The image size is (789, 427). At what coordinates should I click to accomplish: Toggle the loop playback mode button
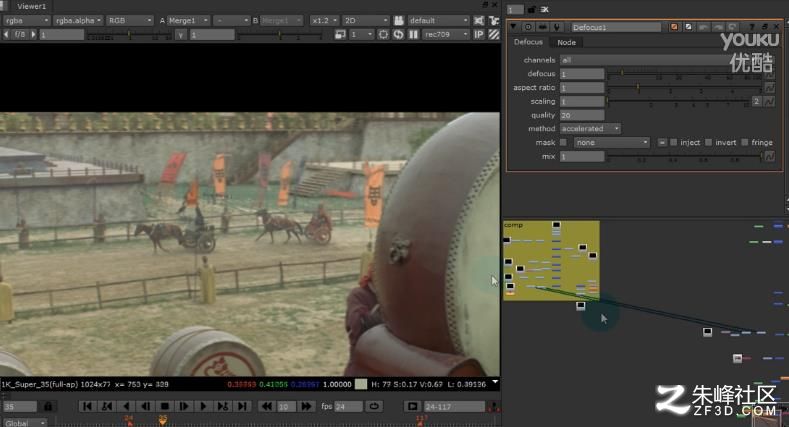click(374, 406)
